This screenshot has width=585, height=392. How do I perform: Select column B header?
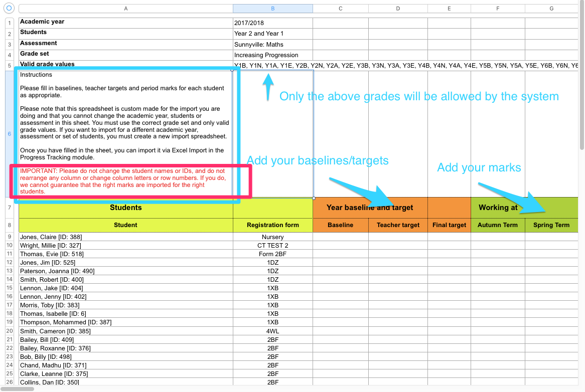click(x=272, y=9)
